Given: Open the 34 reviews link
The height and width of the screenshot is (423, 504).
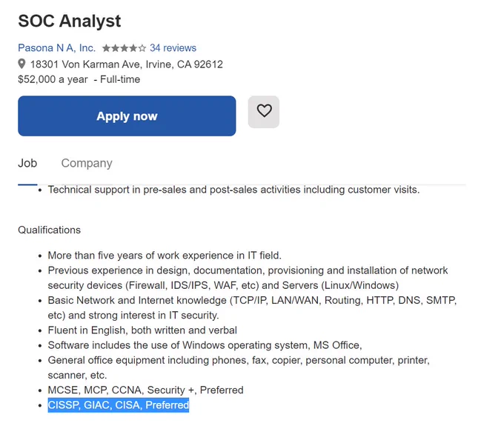Looking at the screenshot, I should [x=173, y=48].
